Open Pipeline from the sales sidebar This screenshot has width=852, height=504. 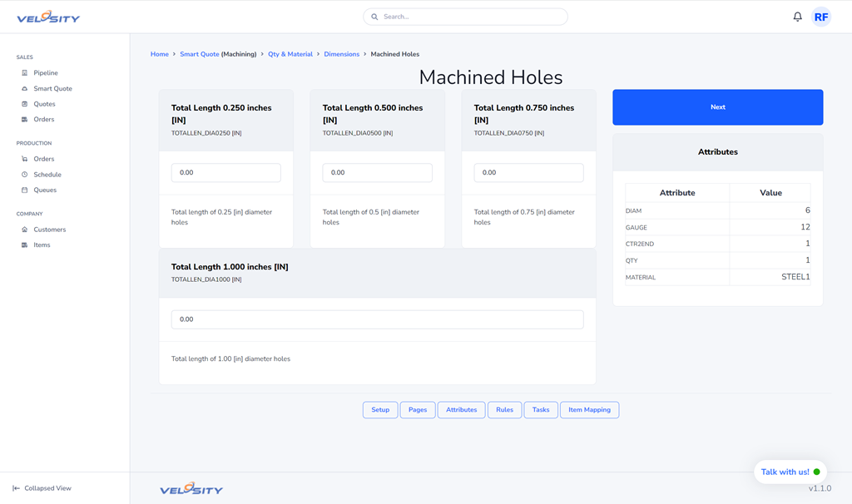[x=45, y=73]
